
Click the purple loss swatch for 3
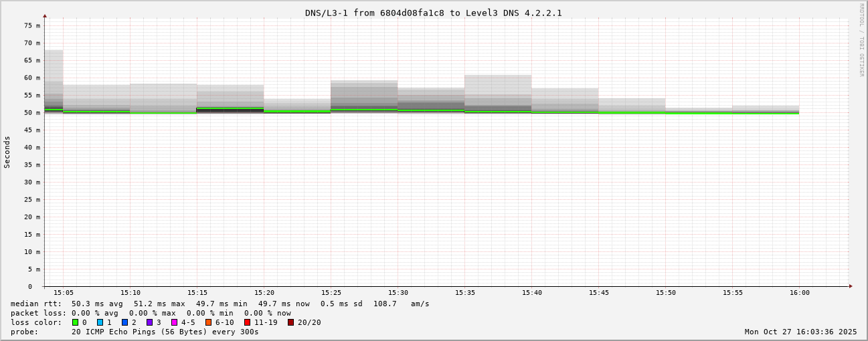[149, 322]
